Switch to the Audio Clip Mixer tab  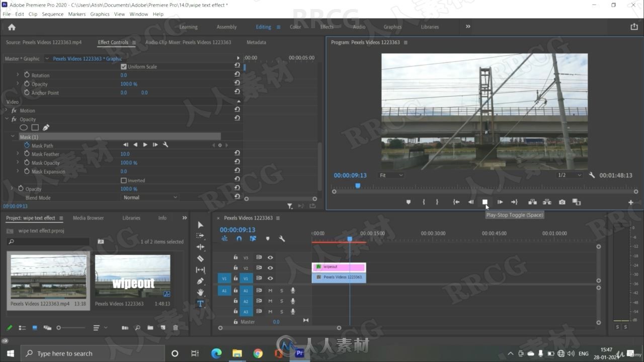(188, 42)
